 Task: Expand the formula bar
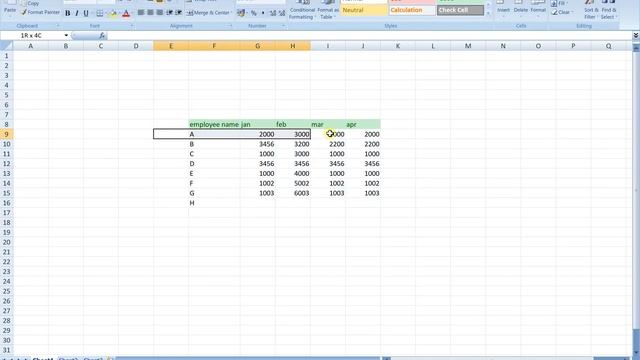pyautogui.click(x=636, y=36)
